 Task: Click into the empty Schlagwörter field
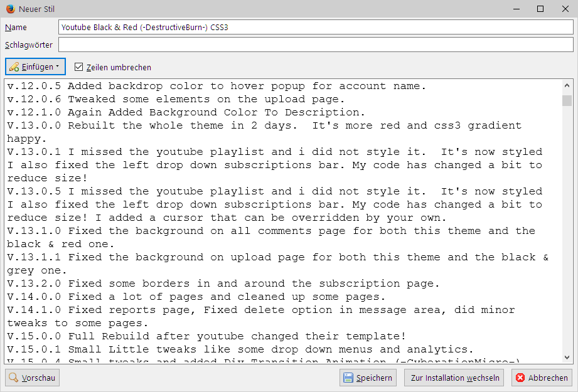[x=314, y=45]
